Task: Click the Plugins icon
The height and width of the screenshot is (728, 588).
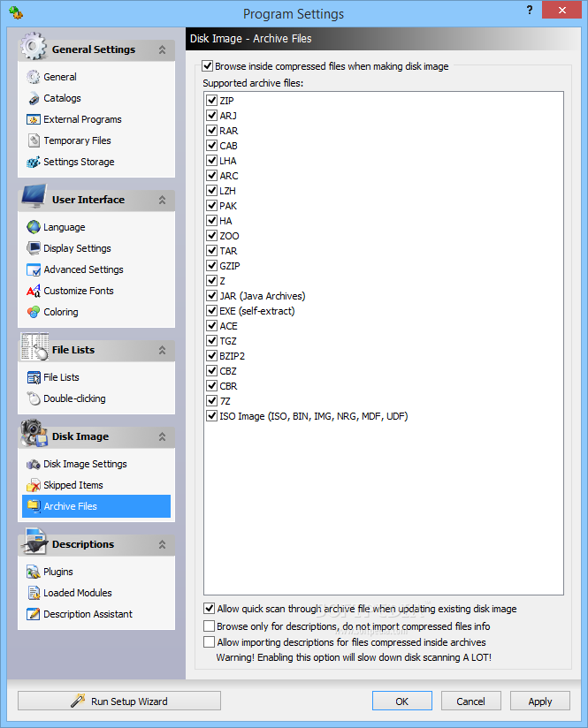Action: 34,572
